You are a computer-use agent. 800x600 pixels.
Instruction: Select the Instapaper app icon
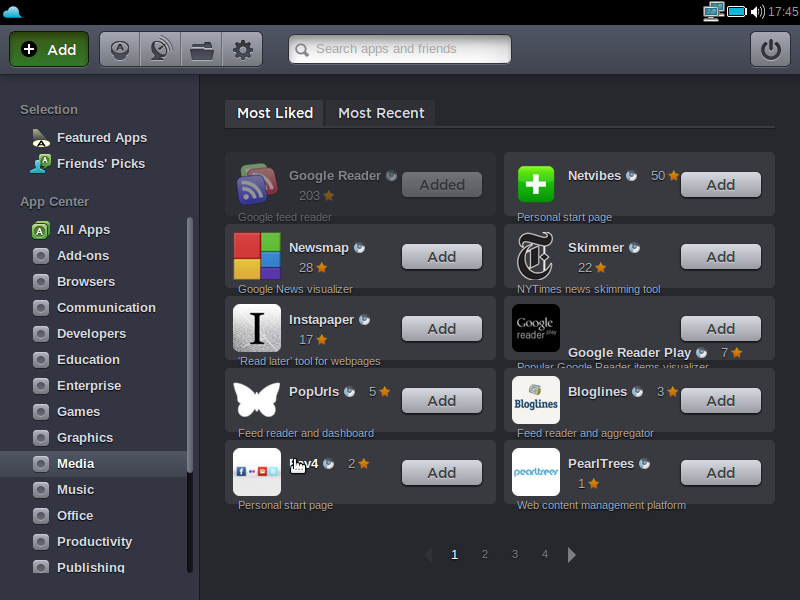257,328
